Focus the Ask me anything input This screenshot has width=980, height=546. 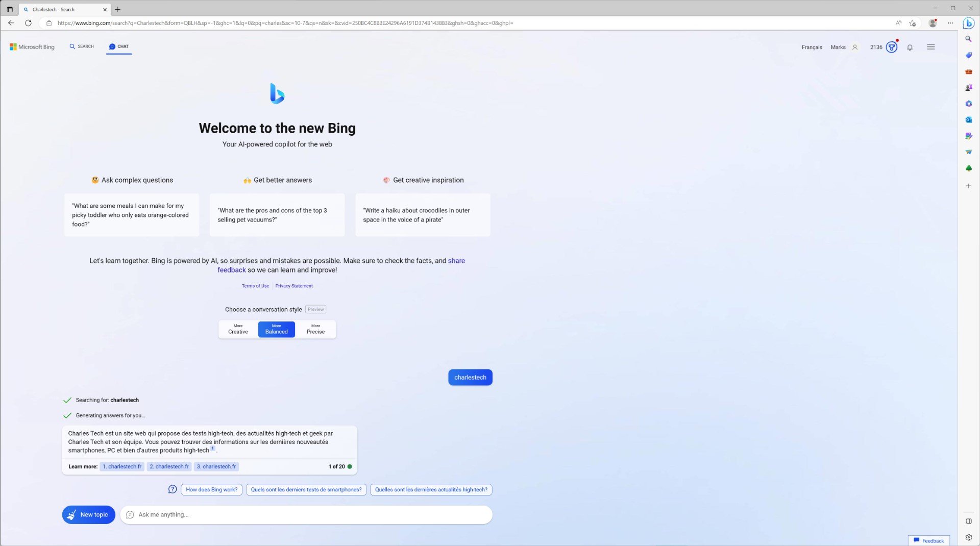(306, 515)
